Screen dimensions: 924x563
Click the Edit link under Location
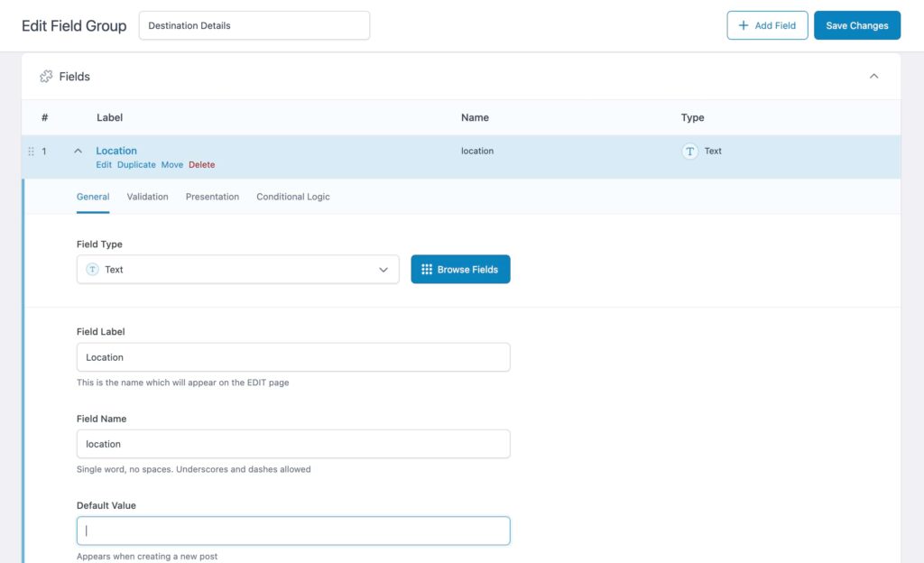[104, 165]
